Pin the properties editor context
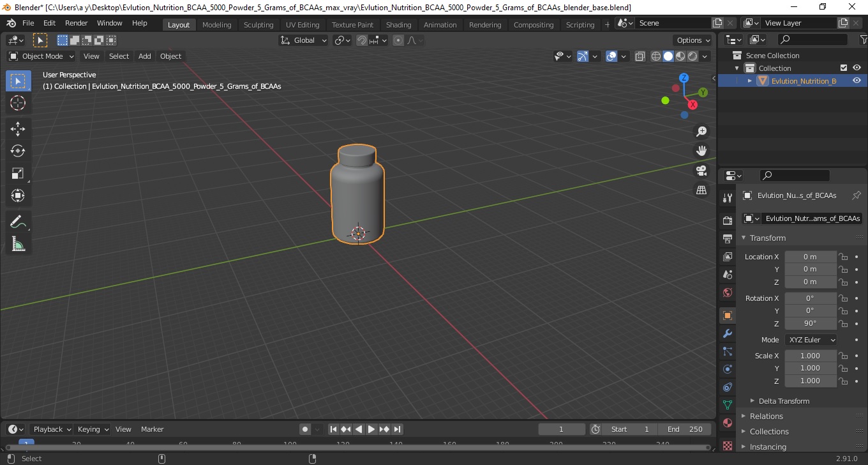Image resolution: width=868 pixels, height=465 pixels. 857,195
